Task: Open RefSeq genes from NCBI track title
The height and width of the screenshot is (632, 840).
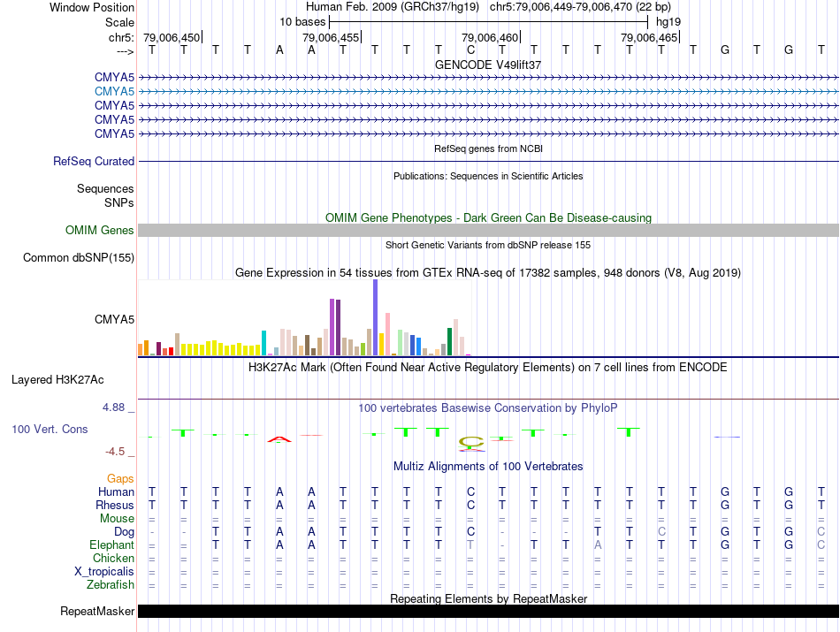Action: 488,148
